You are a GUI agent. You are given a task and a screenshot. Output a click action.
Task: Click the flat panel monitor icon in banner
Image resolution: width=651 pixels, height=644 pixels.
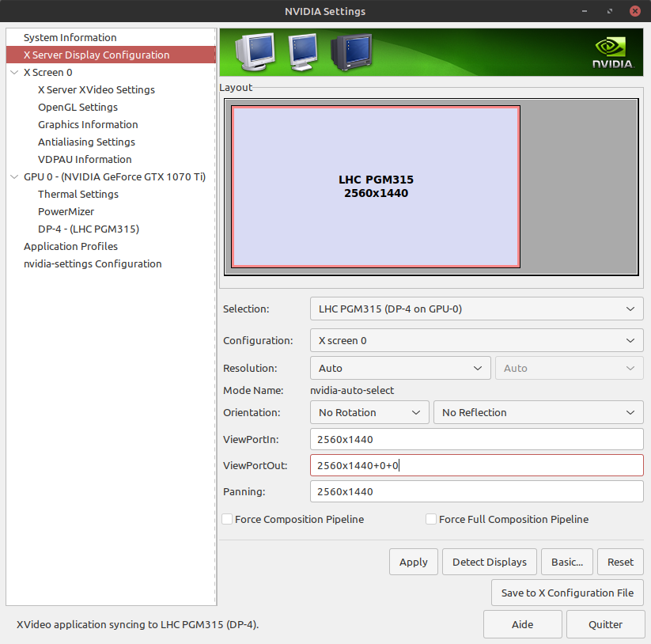303,52
